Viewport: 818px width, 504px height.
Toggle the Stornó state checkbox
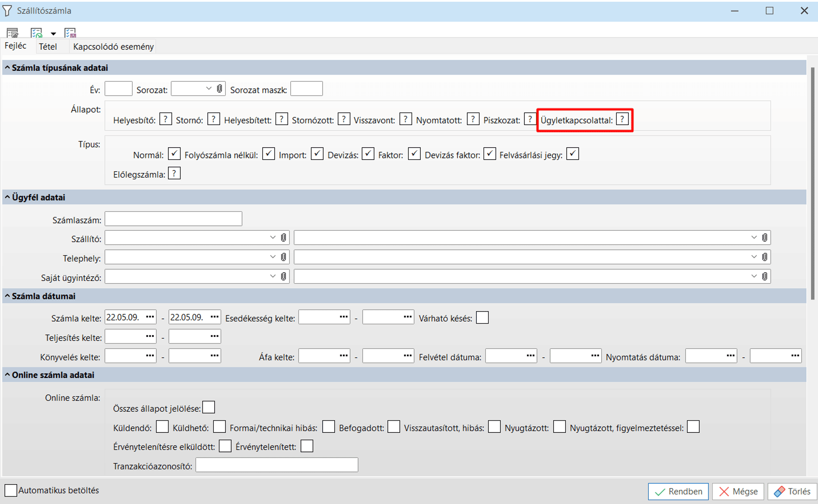coord(213,119)
